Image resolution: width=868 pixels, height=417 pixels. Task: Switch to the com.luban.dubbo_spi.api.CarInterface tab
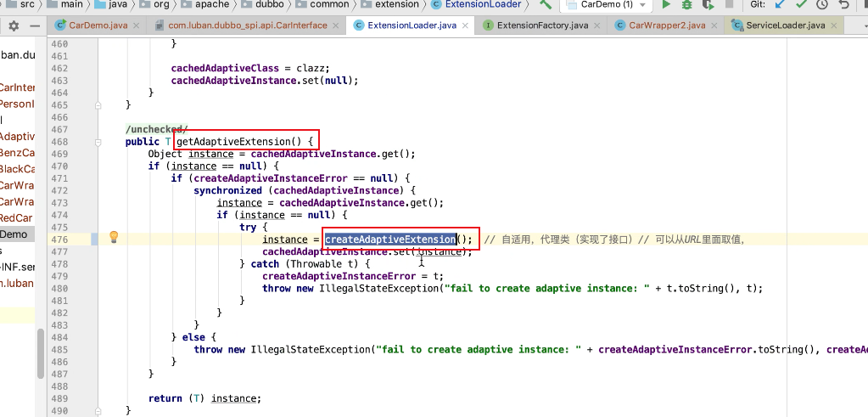pyautogui.click(x=248, y=25)
